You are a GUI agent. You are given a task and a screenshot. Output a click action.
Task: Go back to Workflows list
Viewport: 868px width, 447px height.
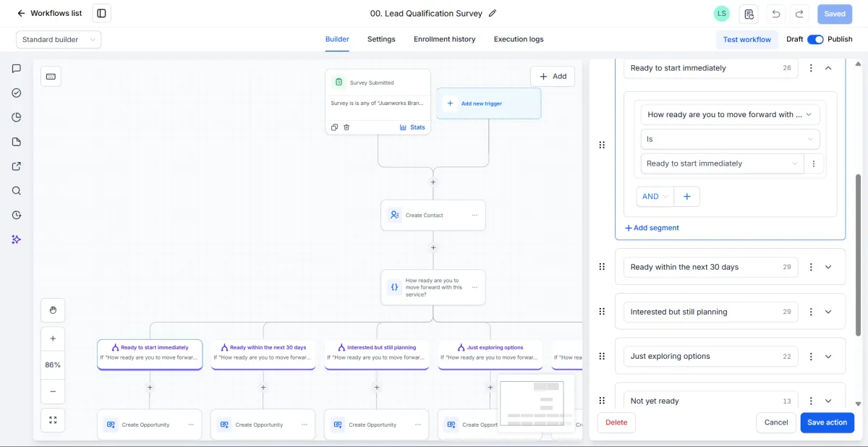(x=49, y=13)
